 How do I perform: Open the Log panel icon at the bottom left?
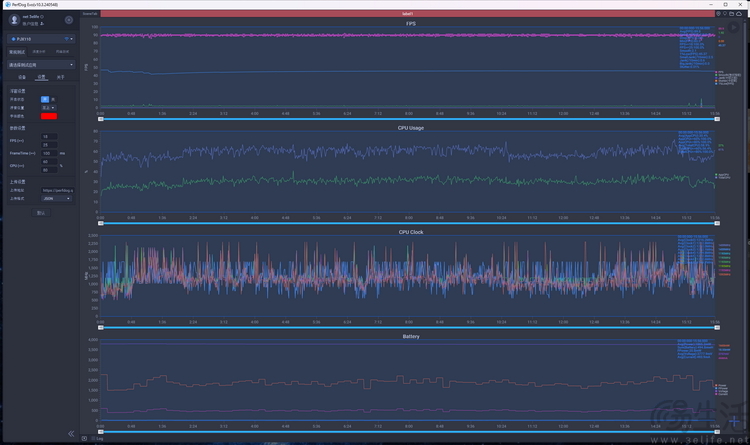[84, 438]
